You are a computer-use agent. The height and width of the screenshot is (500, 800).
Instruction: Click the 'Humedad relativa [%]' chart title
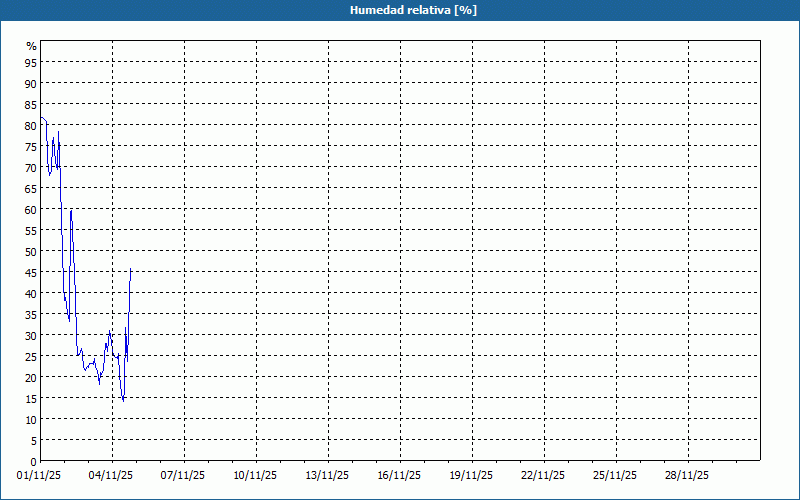coord(413,10)
